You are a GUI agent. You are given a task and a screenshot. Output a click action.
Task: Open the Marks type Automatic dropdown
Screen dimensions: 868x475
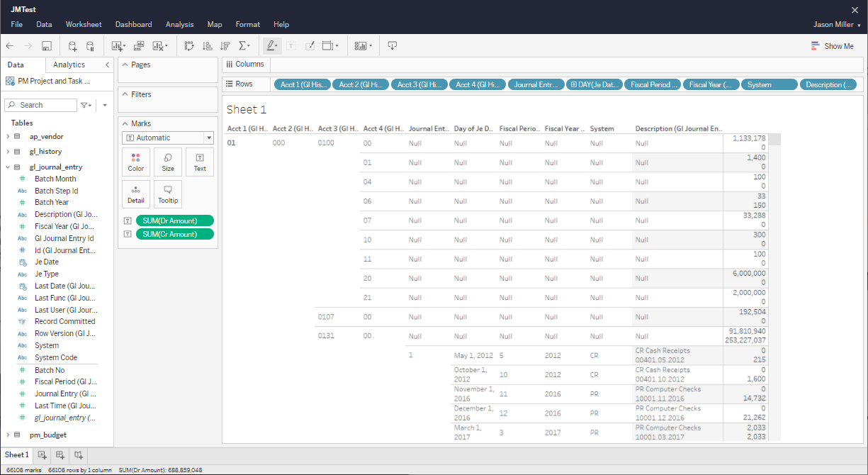(168, 138)
